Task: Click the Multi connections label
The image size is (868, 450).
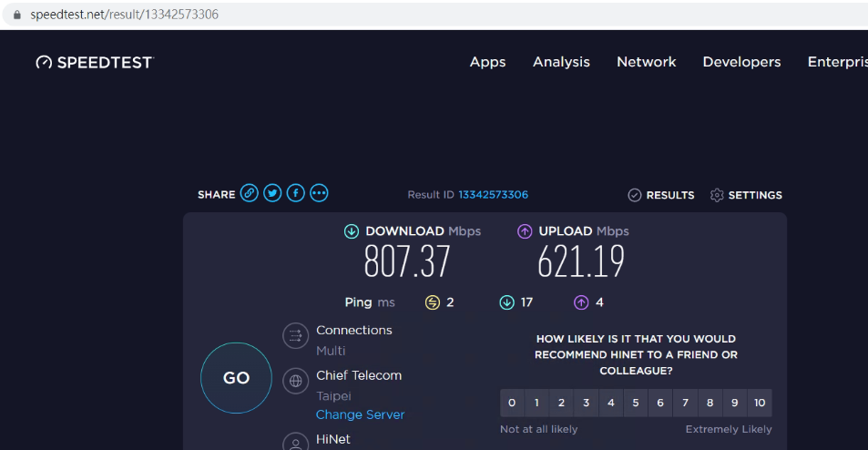Action: (331, 351)
